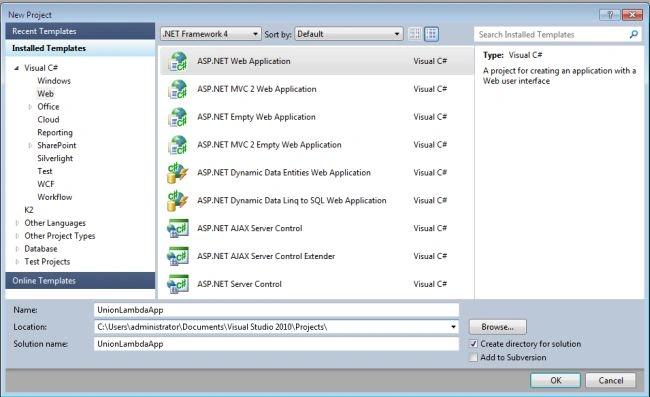
Task: Expand the Office tree node
Action: [x=30, y=107]
